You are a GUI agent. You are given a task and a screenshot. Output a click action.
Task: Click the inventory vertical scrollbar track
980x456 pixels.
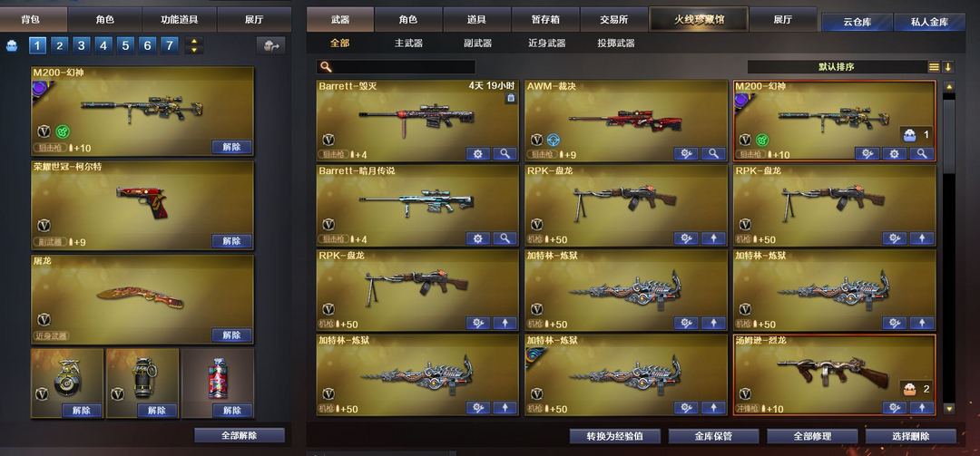(x=949, y=250)
